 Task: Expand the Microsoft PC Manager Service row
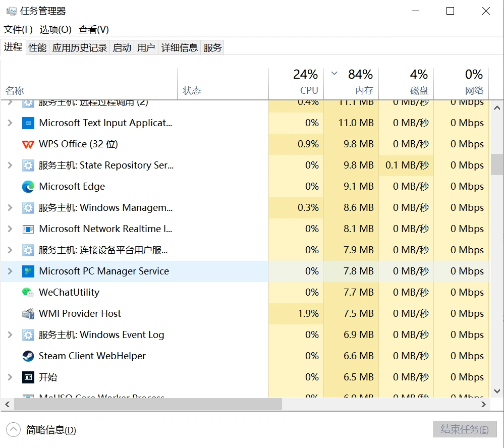(x=10, y=271)
